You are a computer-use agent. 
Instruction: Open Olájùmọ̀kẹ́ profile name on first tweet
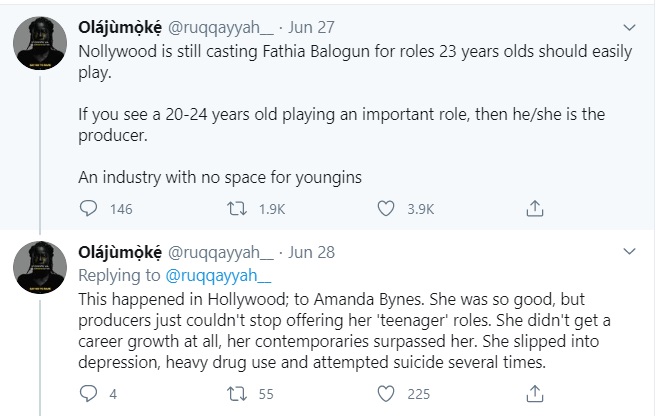120,28
